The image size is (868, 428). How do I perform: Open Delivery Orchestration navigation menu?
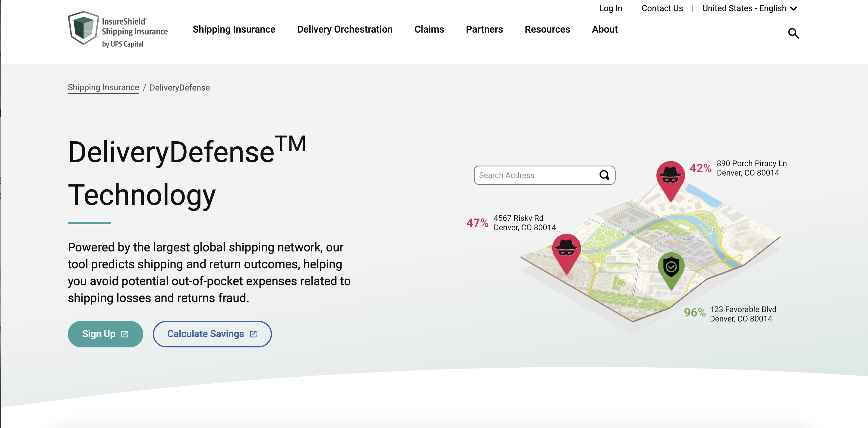point(344,29)
